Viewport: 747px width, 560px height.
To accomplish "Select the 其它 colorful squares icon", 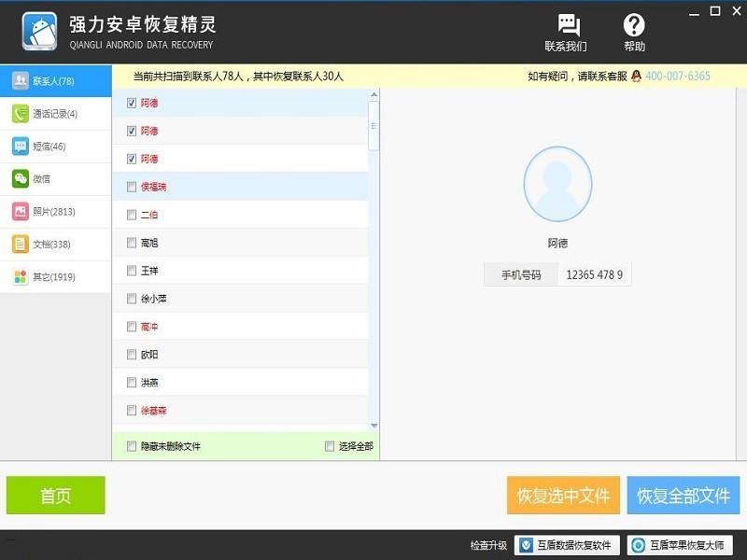I will coord(20,276).
